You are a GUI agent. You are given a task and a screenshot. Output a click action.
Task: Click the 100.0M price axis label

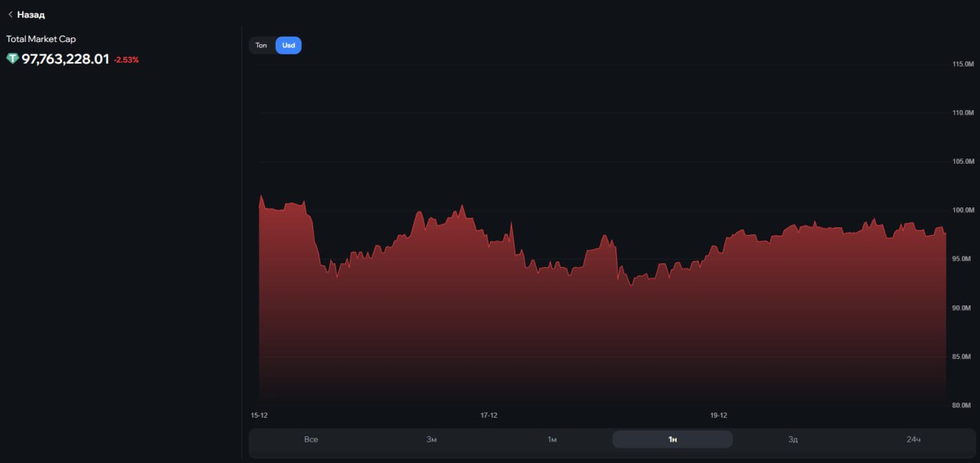[x=962, y=210]
